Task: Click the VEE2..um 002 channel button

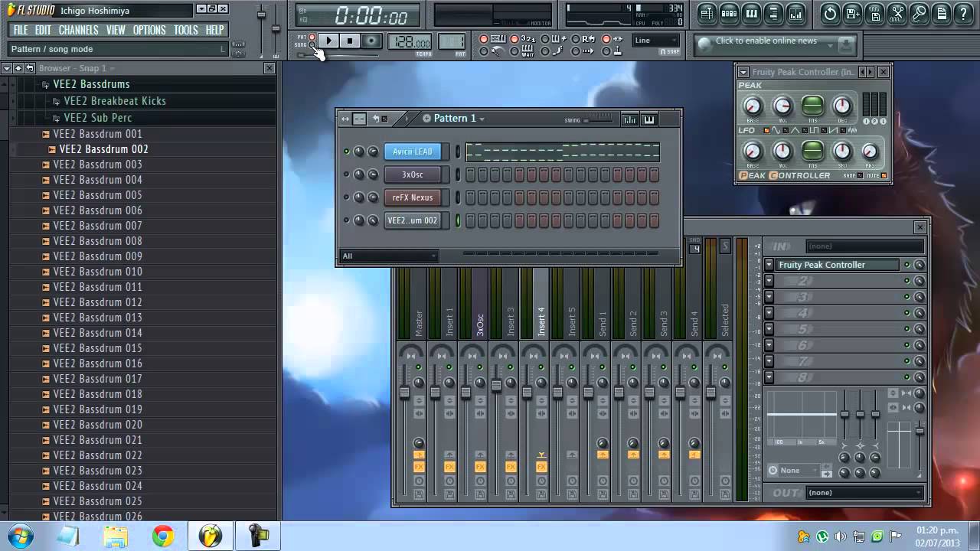Action: tap(413, 220)
